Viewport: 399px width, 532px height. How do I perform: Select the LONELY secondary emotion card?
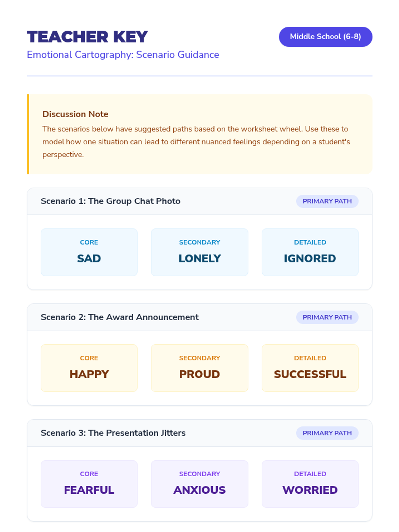click(199, 252)
